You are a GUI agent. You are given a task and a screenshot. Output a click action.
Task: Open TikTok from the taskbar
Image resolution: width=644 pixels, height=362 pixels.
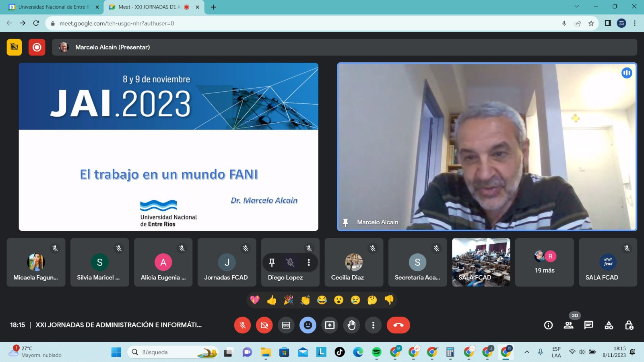(x=339, y=352)
